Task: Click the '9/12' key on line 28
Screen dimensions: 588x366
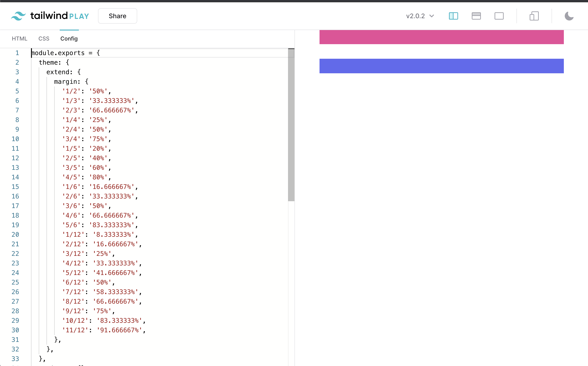Action: tap(73, 311)
